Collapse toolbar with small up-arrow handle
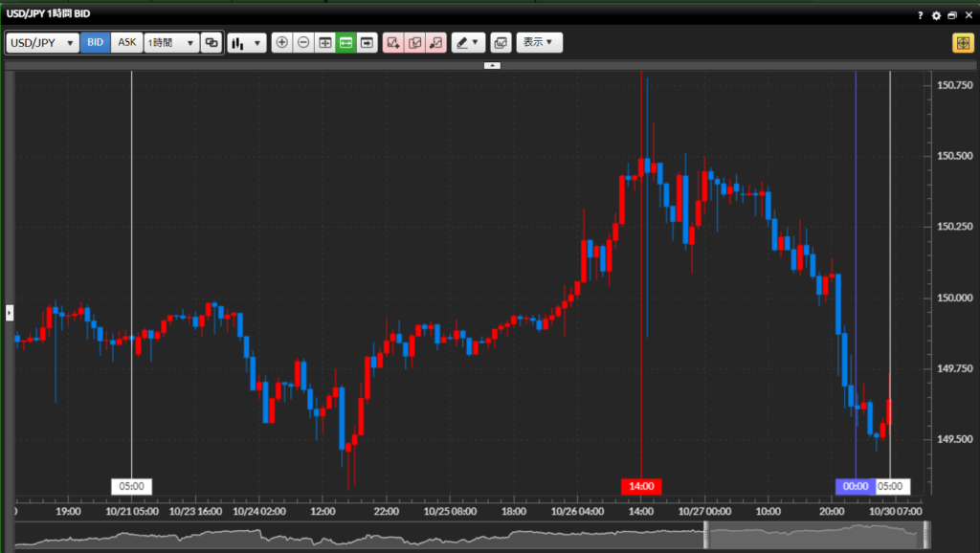Viewport: 980px width, 553px height. coord(491,66)
